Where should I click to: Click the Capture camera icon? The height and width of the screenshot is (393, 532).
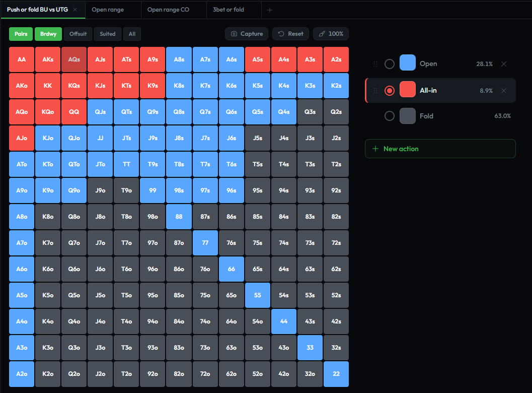[x=234, y=34]
